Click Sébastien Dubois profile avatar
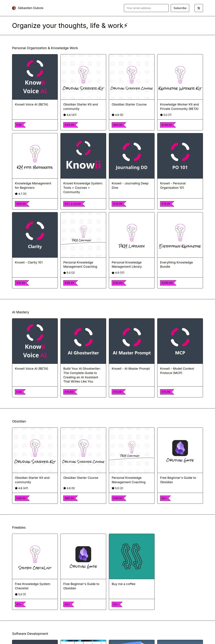 (x=14, y=8)
